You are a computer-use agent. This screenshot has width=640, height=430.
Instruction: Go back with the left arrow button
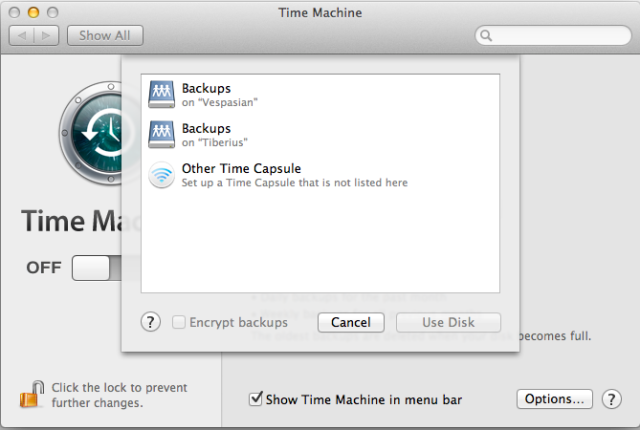(x=22, y=35)
